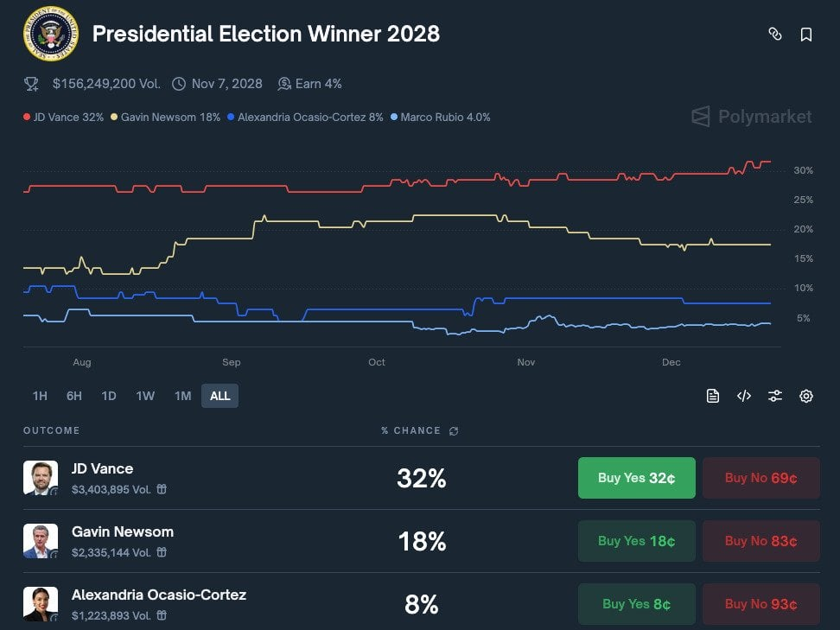
Task: Bookmark this market
Action: pyautogui.click(x=806, y=35)
